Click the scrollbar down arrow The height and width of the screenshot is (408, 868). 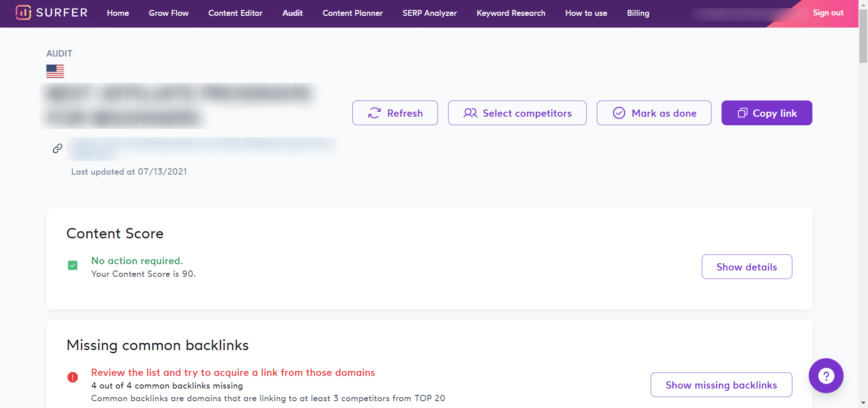863,403
